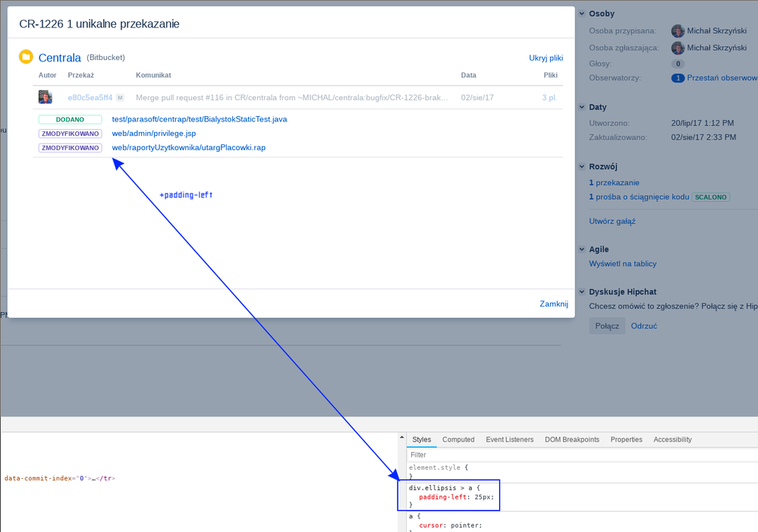This screenshot has width=758, height=532.
Task: Open commit e80c5ea5ff4 link
Action: 90,98
